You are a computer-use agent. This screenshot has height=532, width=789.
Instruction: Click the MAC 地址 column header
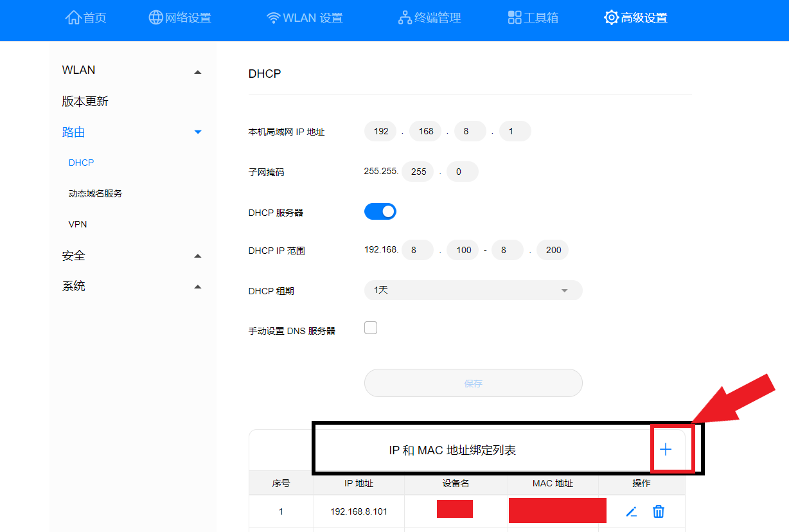point(553,483)
